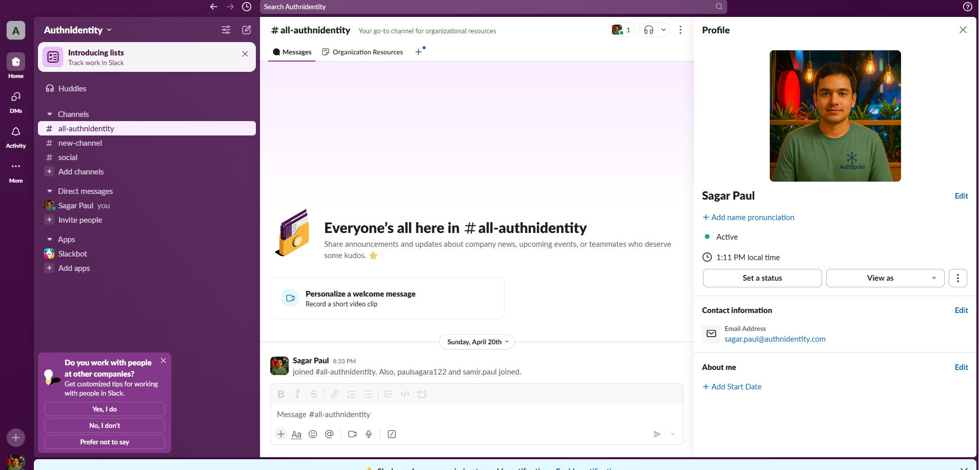Click Add name pronunciation link
The height and width of the screenshot is (470, 980).
pos(748,217)
